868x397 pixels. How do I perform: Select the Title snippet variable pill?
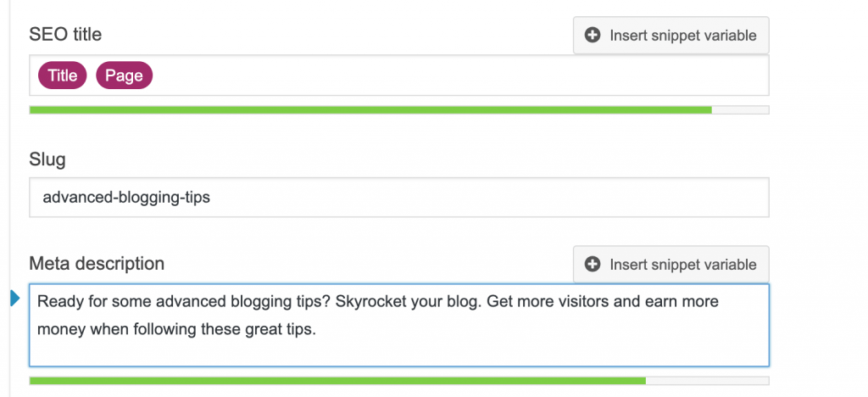[63, 75]
